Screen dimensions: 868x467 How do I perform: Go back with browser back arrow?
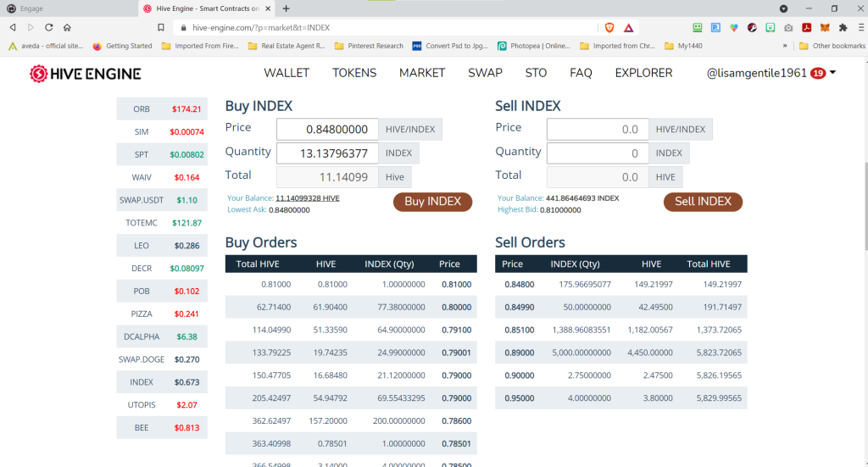point(13,27)
